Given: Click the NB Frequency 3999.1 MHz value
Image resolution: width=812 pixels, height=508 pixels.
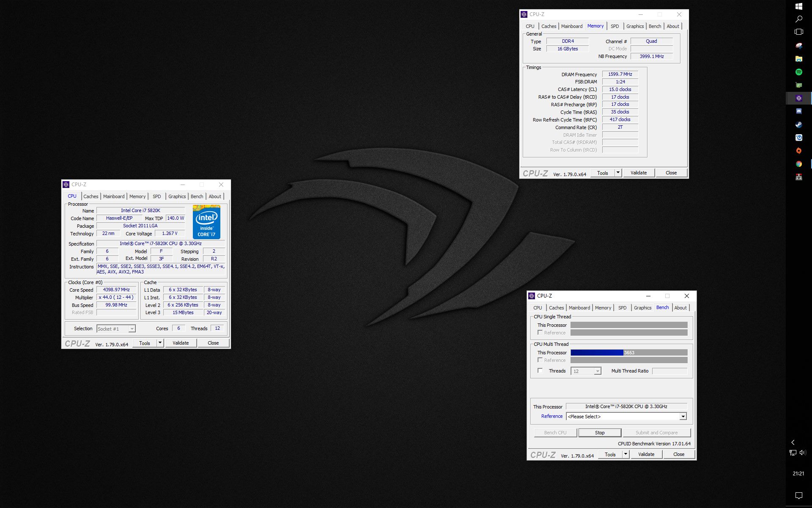Looking at the screenshot, I should click(x=652, y=56).
